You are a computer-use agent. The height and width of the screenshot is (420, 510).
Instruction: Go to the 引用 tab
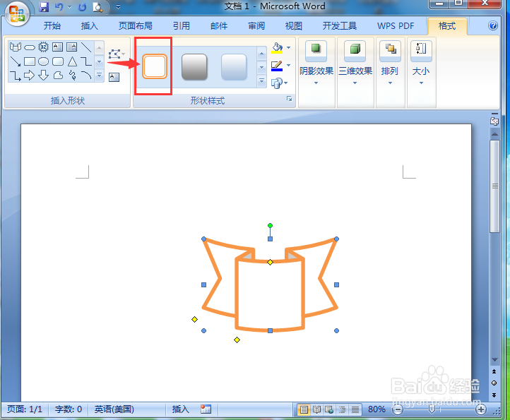182,26
